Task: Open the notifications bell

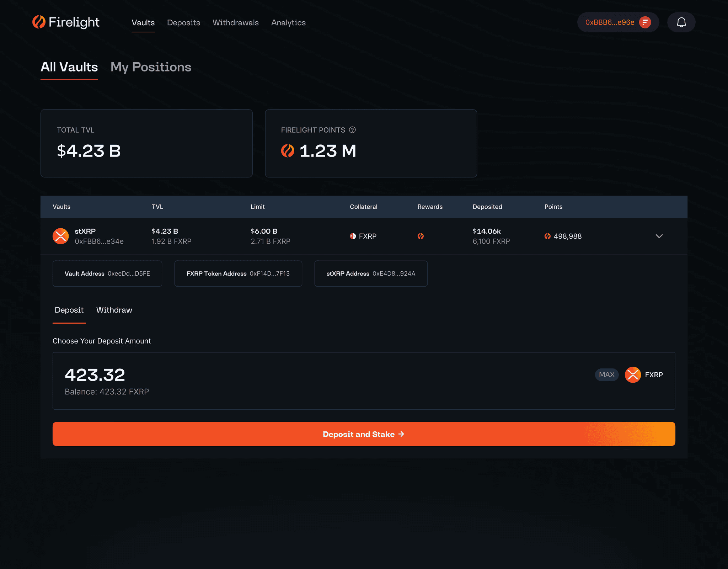Action: click(681, 22)
